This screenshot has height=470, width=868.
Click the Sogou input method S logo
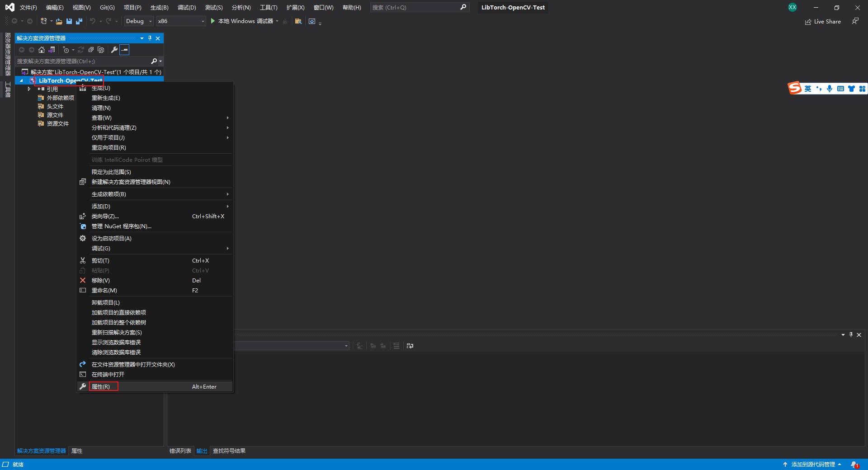tap(795, 88)
